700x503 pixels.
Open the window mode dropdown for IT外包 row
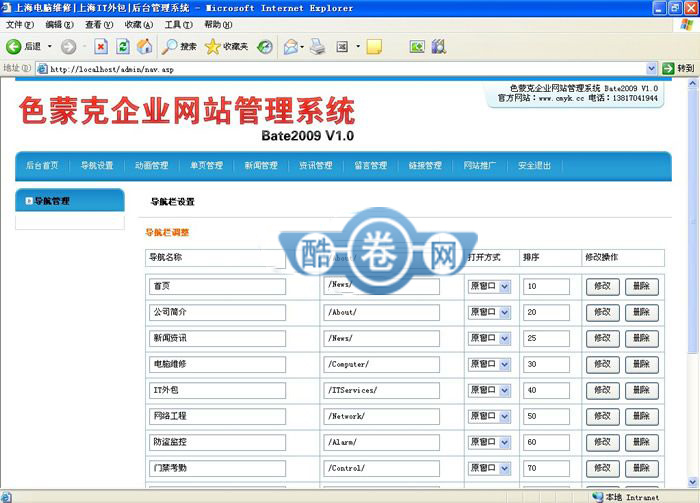click(x=504, y=391)
